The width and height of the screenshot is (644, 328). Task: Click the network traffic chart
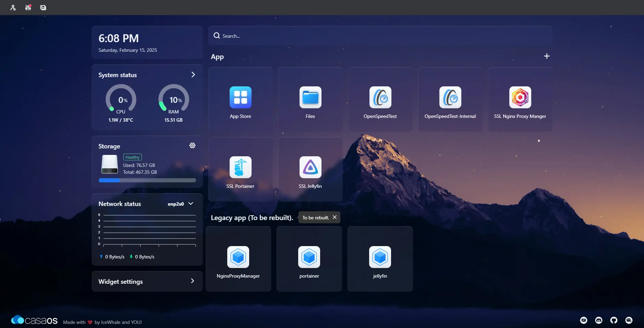[147, 230]
